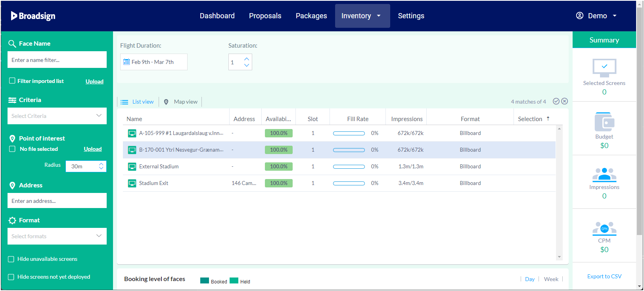Click the List view lines icon
The width and height of the screenshot is (644, 291).
tap(125, 102)
